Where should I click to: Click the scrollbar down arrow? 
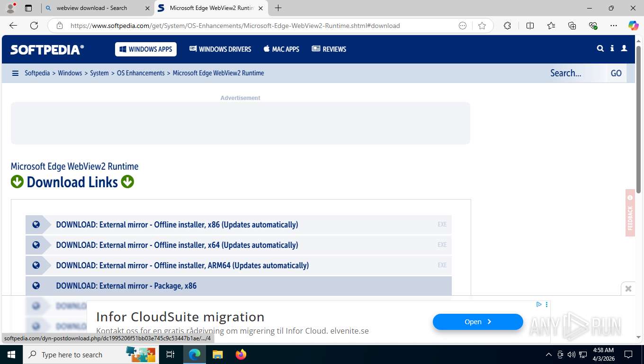point(638,337)
